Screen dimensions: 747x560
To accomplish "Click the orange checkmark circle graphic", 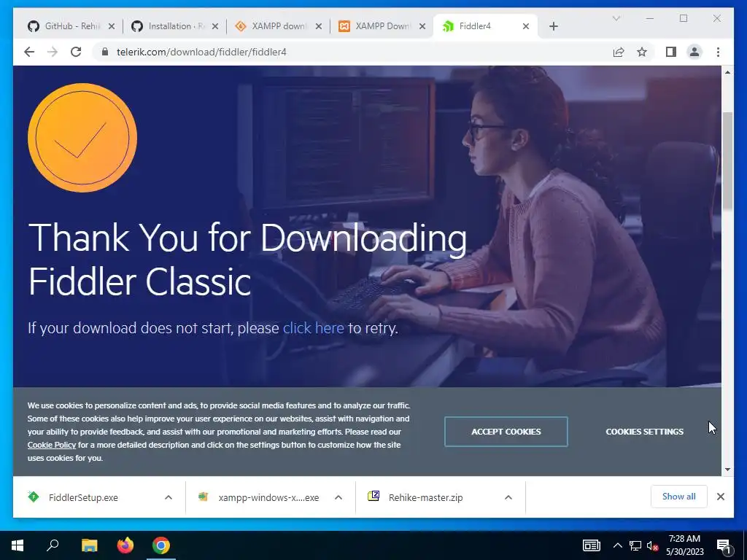I will pos(82,138).
